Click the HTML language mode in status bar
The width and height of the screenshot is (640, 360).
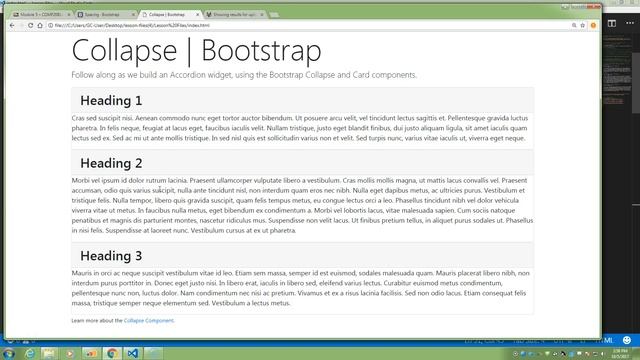click(605, 340)
